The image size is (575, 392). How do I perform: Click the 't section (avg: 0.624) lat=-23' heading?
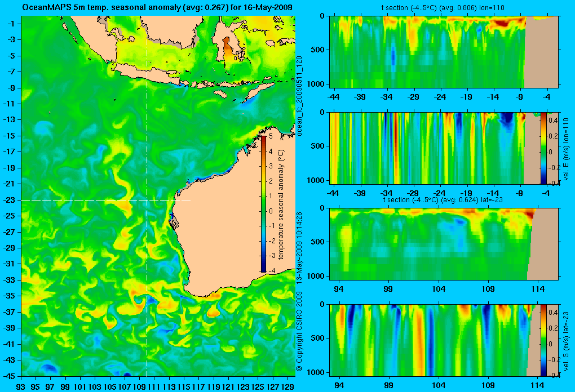(x=443, y=200)
